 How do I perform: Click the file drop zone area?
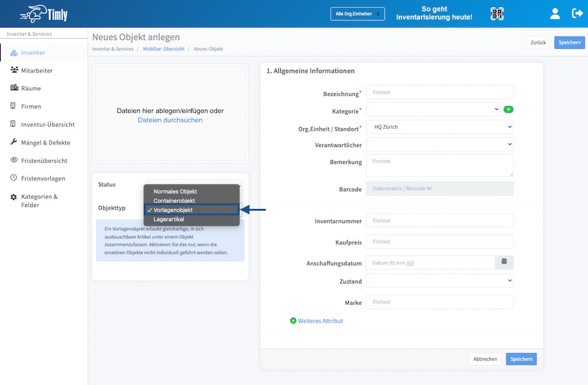(171, 114)
